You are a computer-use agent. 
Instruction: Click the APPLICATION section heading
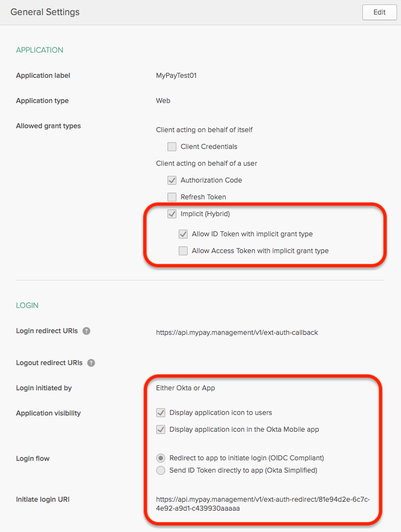tap(39, 50)
